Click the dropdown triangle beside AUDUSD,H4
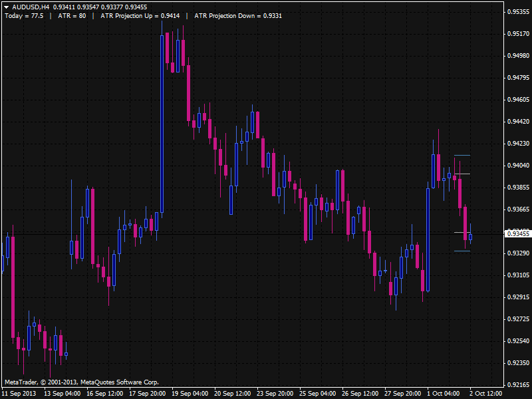The width and height of the screenshot is (532, 399). pos(6,7)
